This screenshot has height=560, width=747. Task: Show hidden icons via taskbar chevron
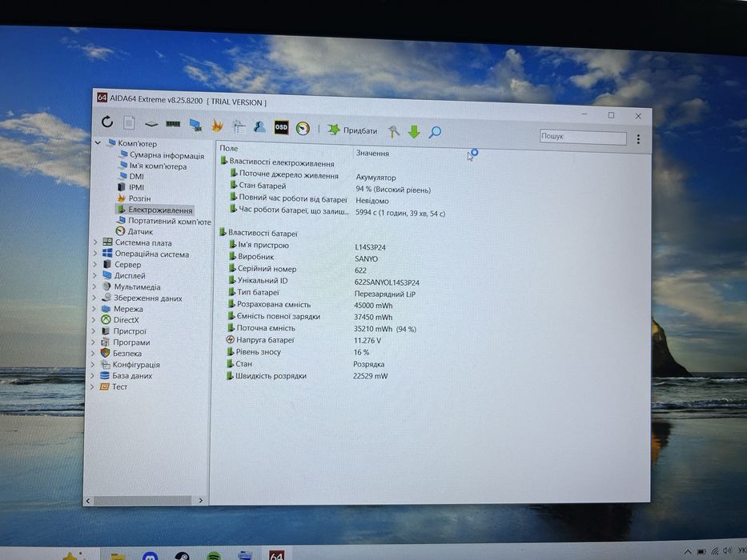688,551
